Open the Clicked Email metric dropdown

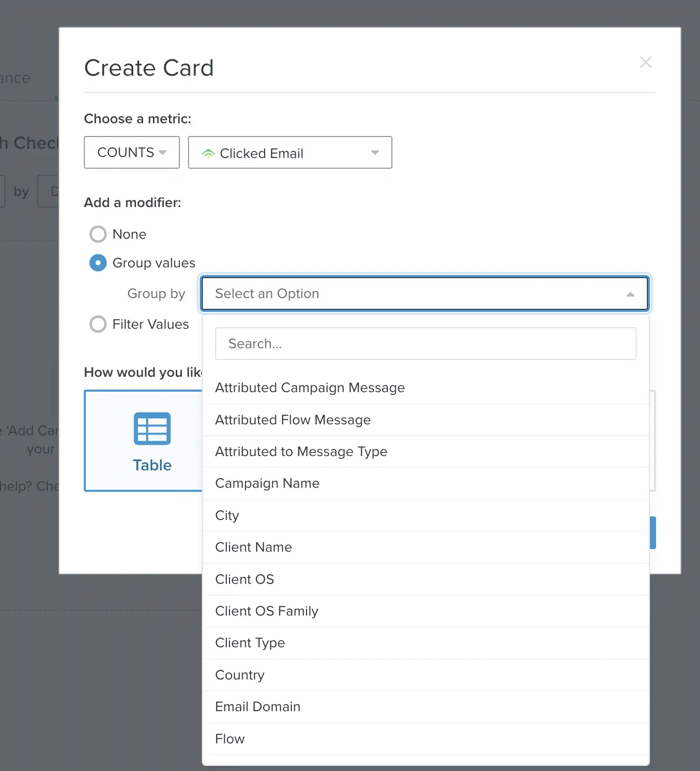click(x=290, y=152)
